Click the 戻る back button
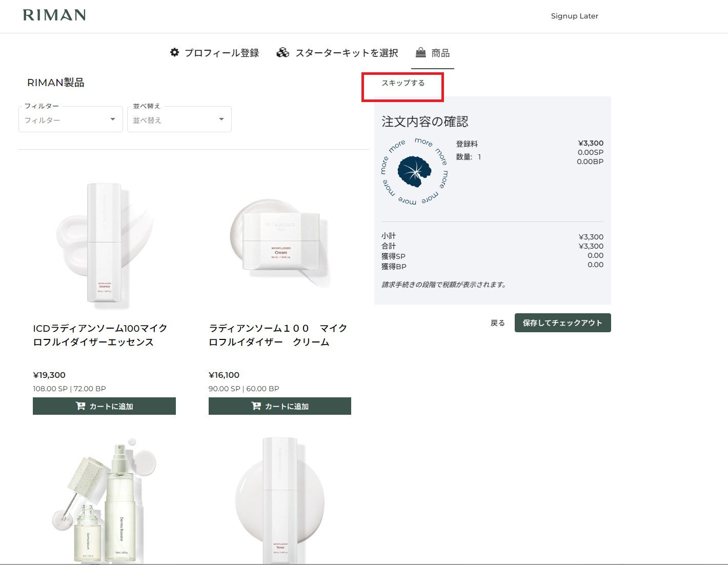Screen dimensions: 728x565 (x=498, y=323)
